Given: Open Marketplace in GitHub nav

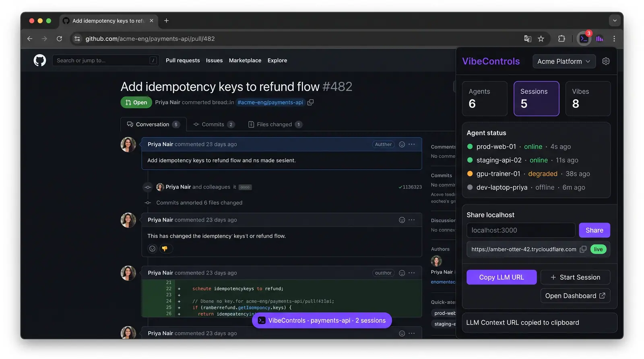Looking at the screenshot, I should click(245, 60).
